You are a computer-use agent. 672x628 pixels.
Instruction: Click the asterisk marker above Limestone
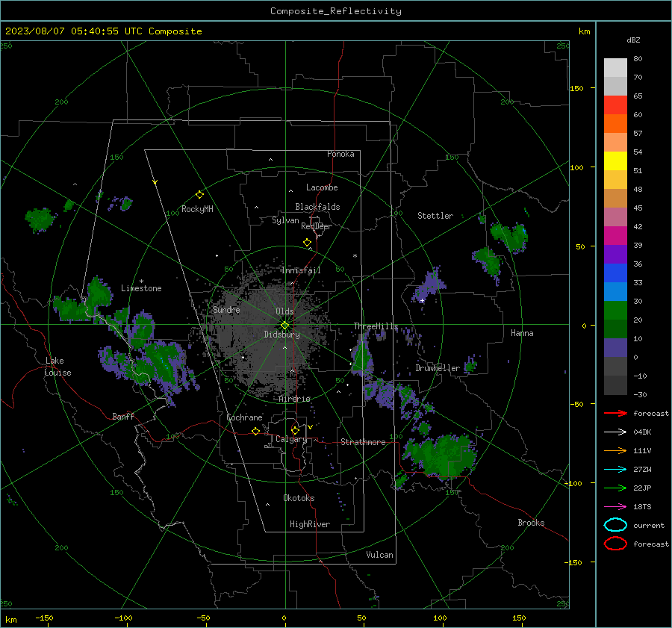(141, 282)
